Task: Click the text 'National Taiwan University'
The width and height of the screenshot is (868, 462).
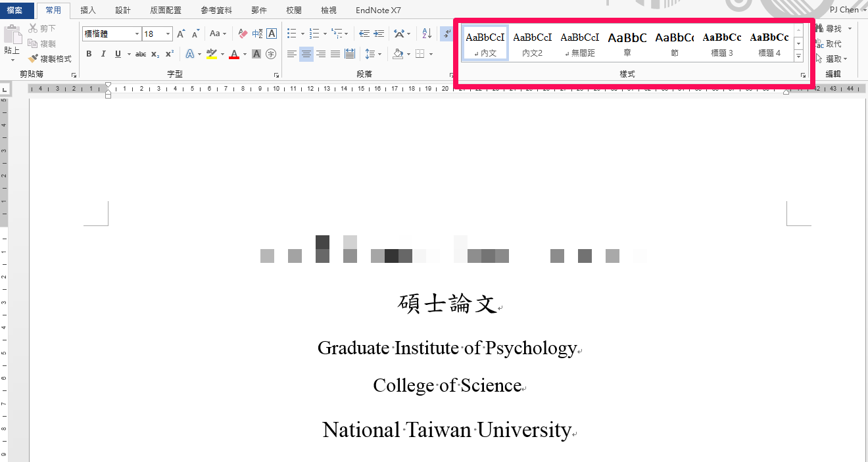Action: (x=446, y=430)
